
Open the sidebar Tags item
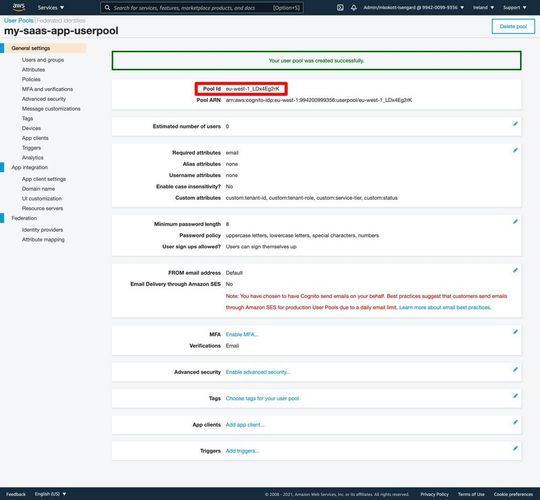pos(28,118)
